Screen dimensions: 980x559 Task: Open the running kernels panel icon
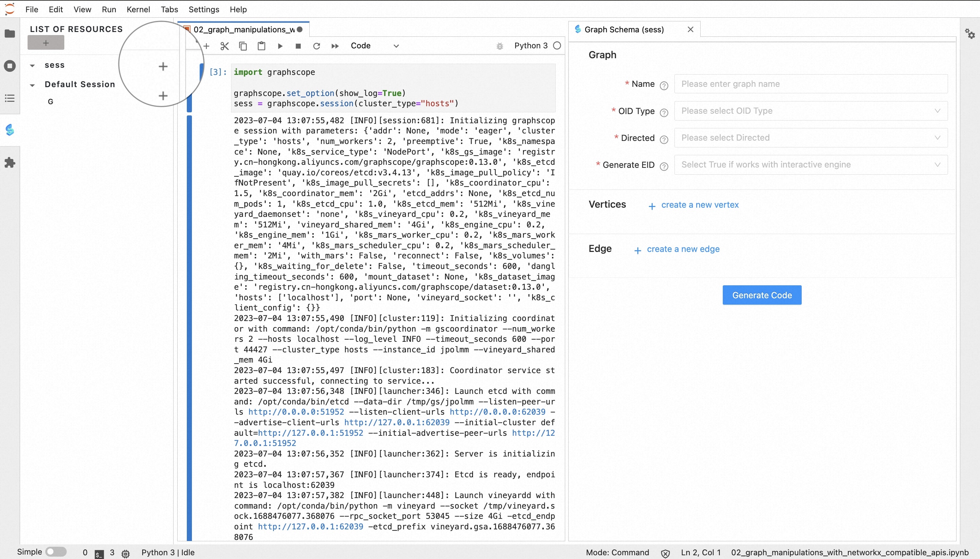pos(10,66)
